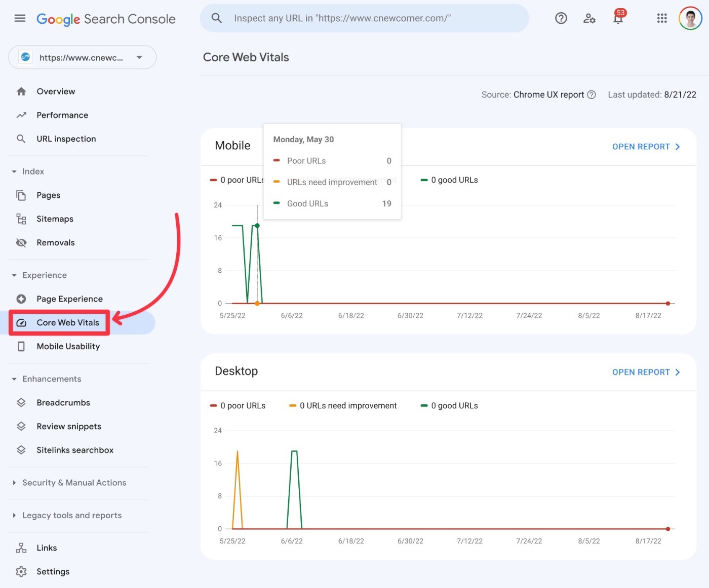Expand Legacy tools and reports section
Screen dimensions: 709x588
(14, 515)
